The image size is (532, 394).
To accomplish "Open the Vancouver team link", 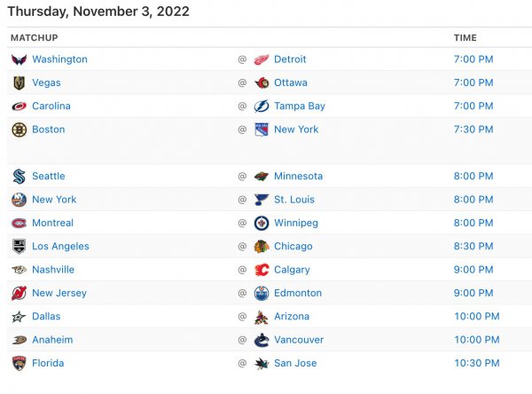I will 299,340.
